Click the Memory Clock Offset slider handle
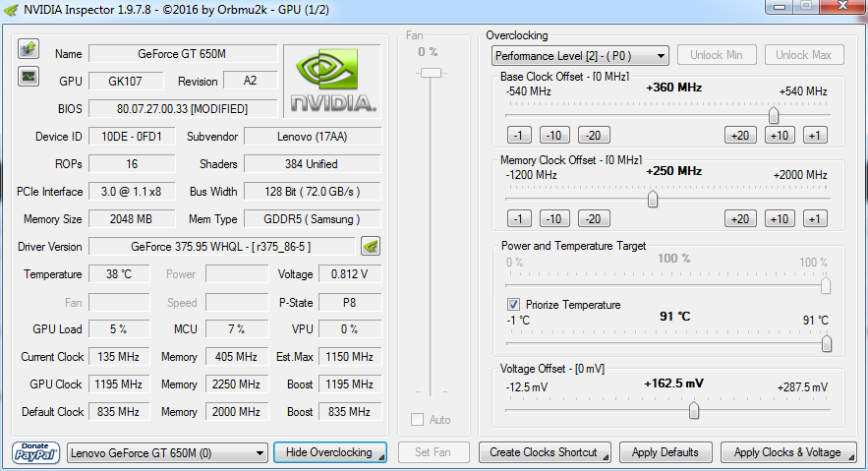This screenshot has height=471, width=868. pyautogui.click(x=653, y=199)
